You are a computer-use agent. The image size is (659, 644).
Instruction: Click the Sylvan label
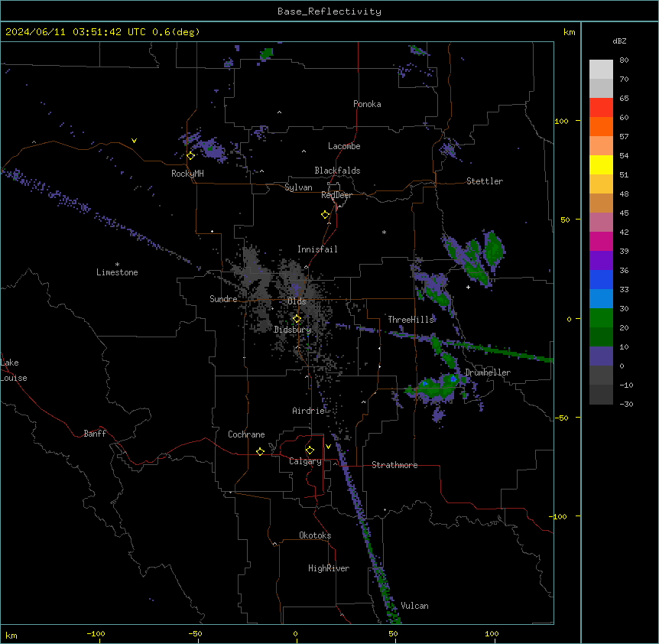[298, 187]
